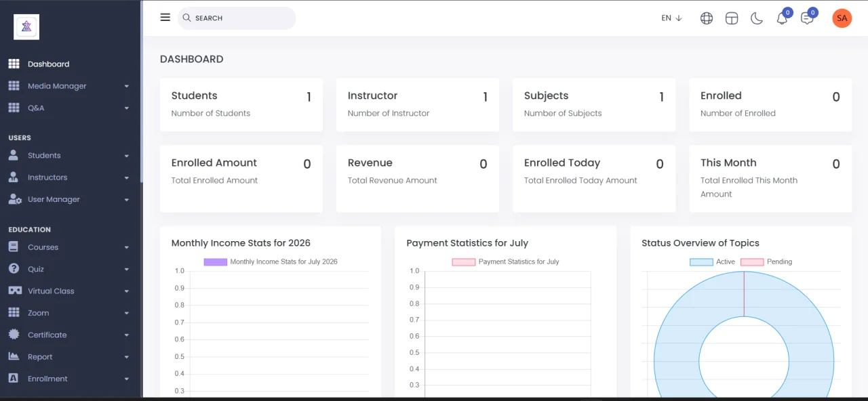The height and width of the screenshot is (401, 868).
Task: Click the sidebar vertical scrollbar
Action: [x=141, y=91]
